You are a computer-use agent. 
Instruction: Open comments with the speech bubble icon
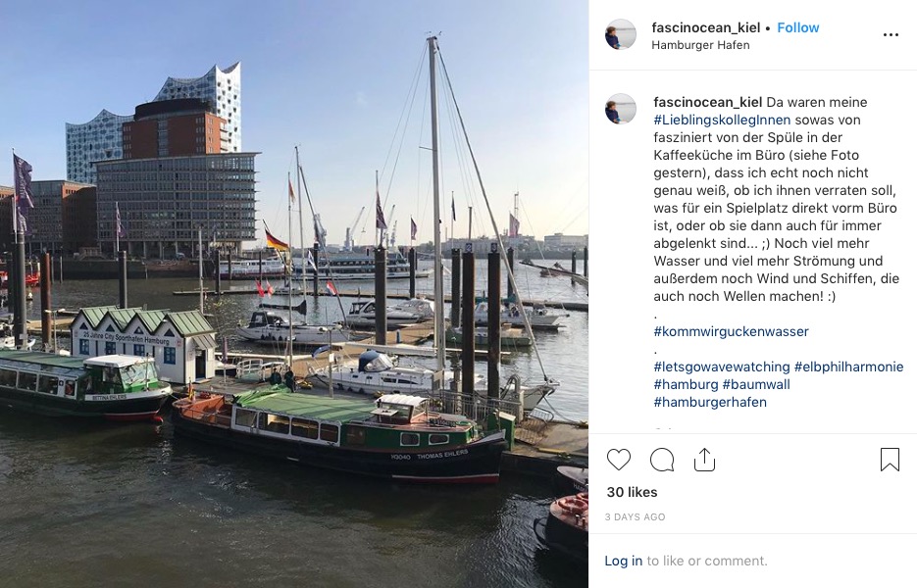(x=662, y=460)
